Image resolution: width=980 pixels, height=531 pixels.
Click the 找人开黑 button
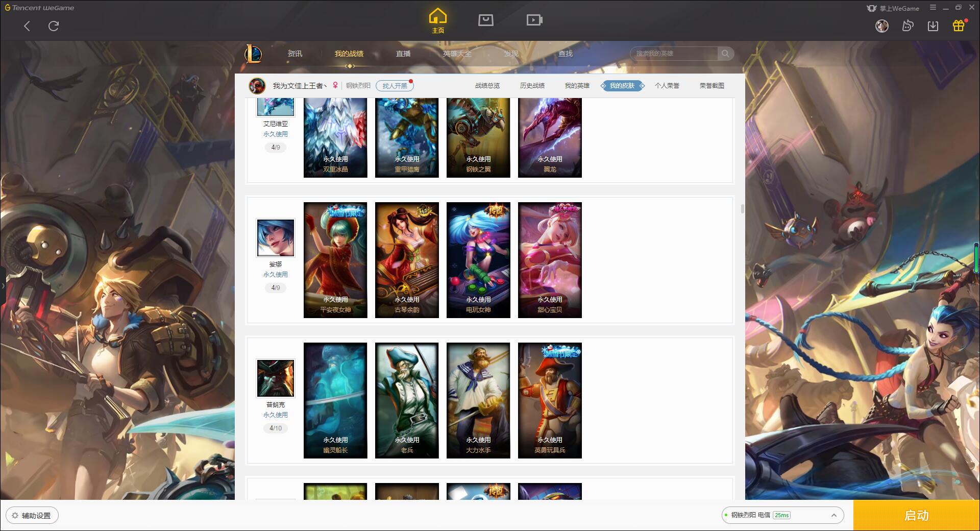coord(395,86)
